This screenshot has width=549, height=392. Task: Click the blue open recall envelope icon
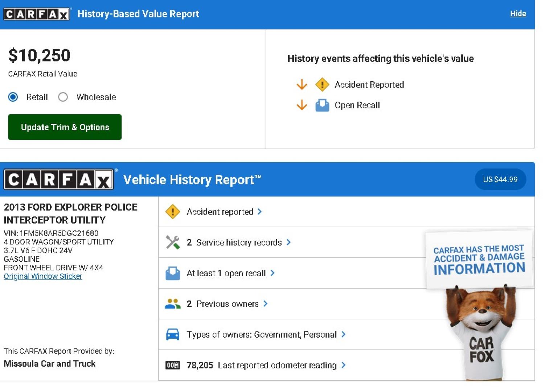point(172,273)
